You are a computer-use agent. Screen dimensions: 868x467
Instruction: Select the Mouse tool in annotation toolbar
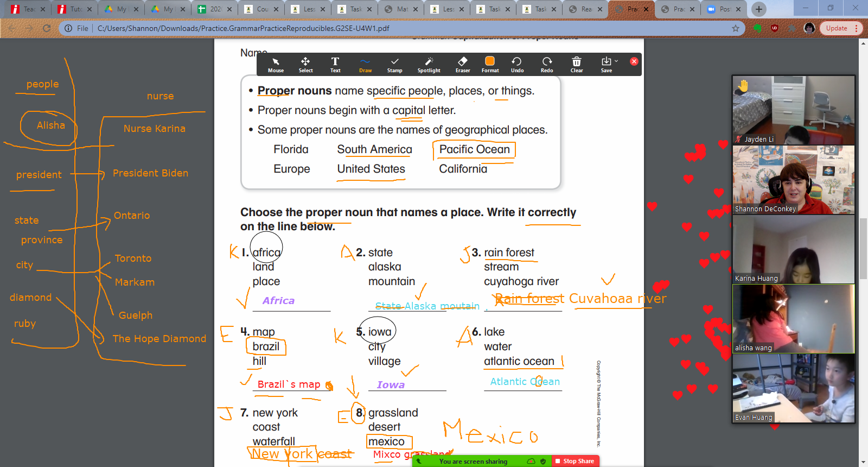pyautogui.click(x=276, y=65)
